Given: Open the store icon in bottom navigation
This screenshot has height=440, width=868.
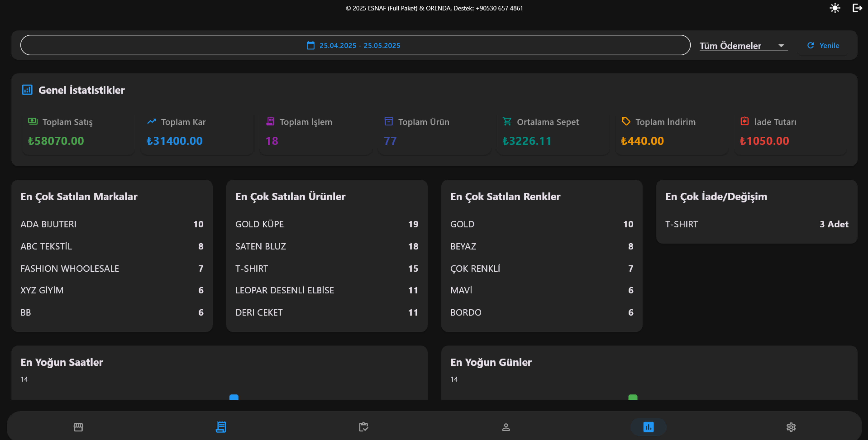Looking at the screenshot, I should tap(78, 427).
